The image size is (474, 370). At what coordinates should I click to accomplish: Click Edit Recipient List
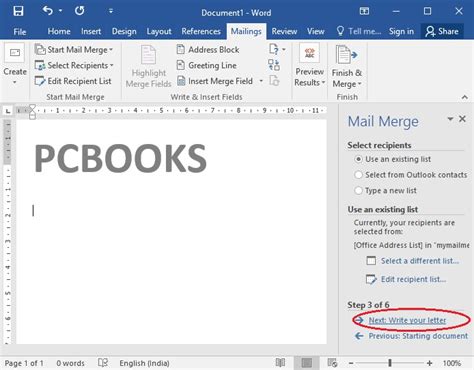coord(73,81)
